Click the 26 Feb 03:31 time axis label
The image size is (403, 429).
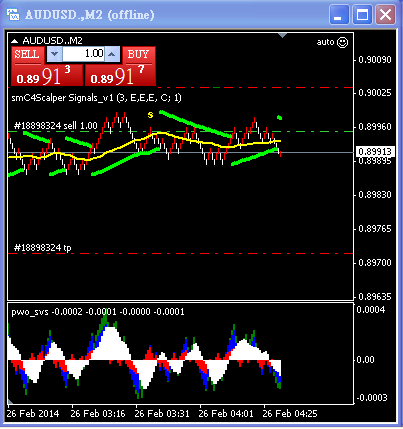[x=162, y=414]
